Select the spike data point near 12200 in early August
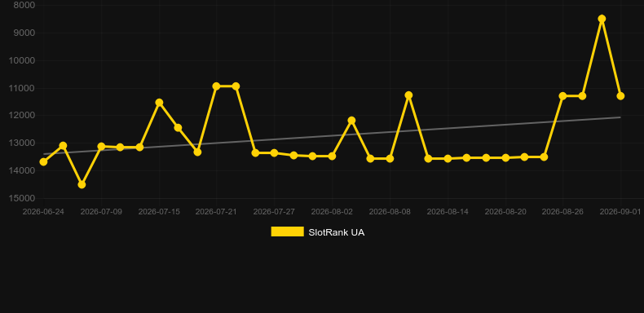Viewport: 644px width, 313px height. [351, 121]
